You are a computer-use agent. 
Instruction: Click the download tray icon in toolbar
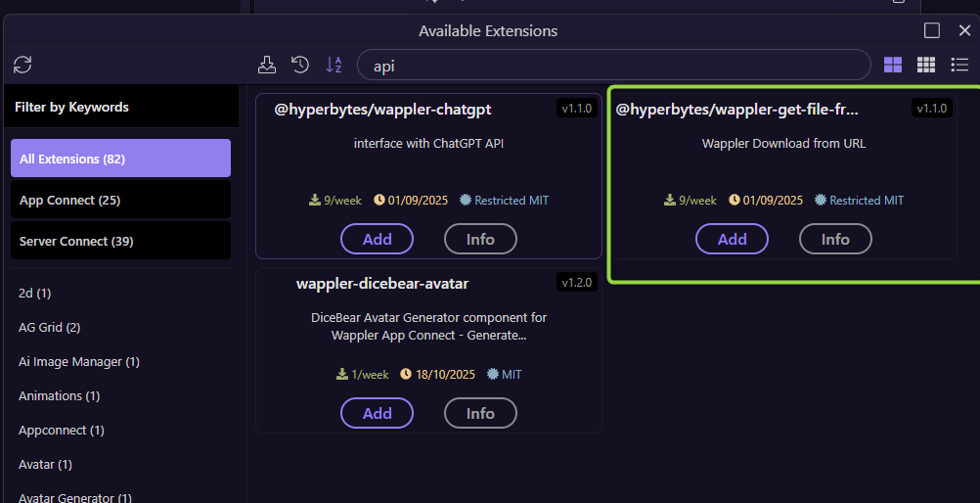click(x=267, y=65)
